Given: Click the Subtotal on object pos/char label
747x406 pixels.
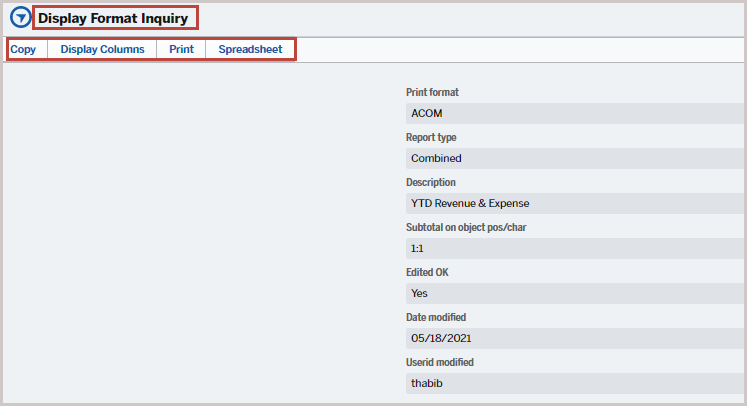Looking at the screenshot, I should [467, 228].
